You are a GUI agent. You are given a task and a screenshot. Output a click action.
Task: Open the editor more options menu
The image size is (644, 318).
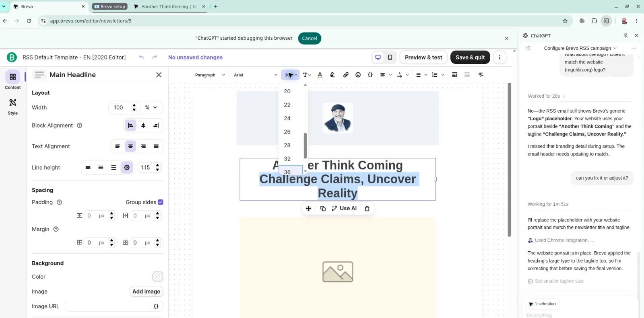point(500,57)
